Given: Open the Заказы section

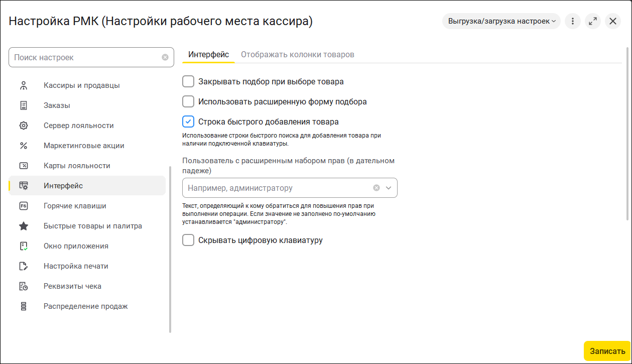Looking at the screenshot, I should (x=87, y=105).
